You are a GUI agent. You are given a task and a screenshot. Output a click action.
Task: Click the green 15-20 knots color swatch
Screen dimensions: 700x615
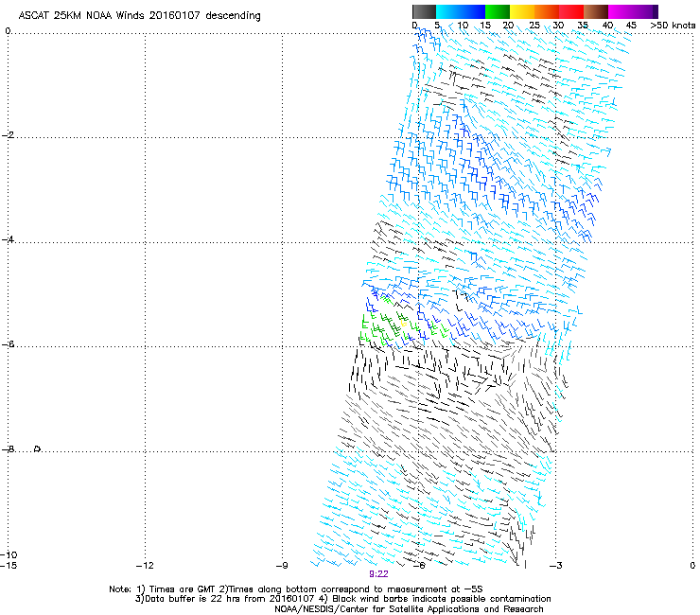[x=497, y=11]
